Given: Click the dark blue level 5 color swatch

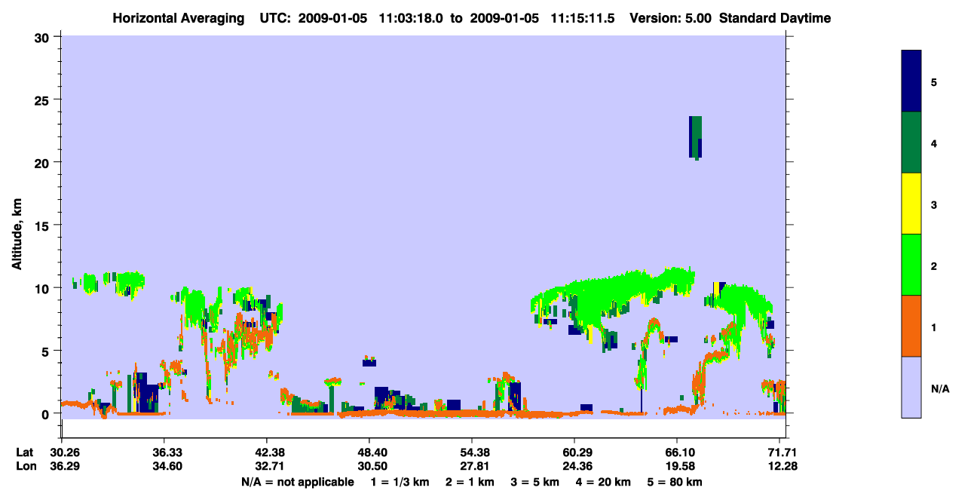Looking at the screenshot, I should click(x=911, y=81).
